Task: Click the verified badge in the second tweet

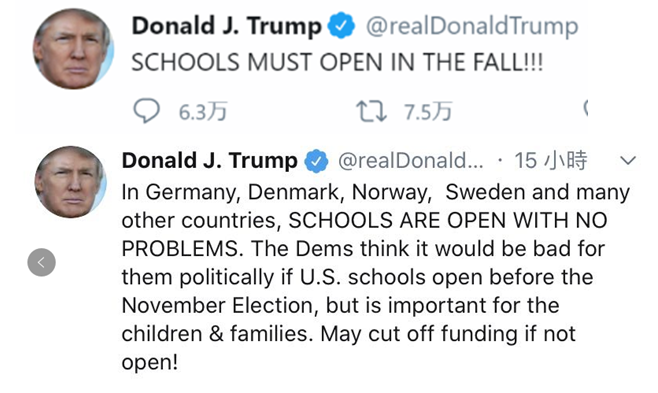Action: pyautogui.click(x=316, y=161)
